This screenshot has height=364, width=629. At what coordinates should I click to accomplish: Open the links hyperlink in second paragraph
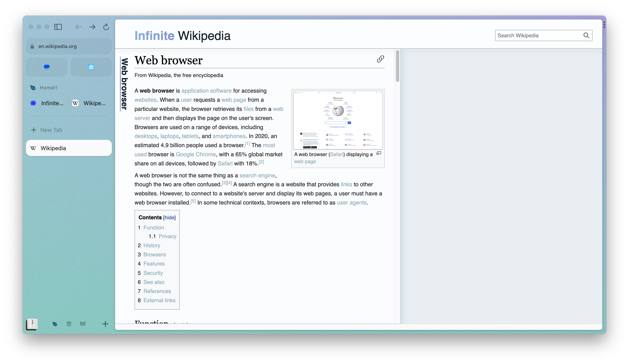pyautogui.click(x=346, y=184)
